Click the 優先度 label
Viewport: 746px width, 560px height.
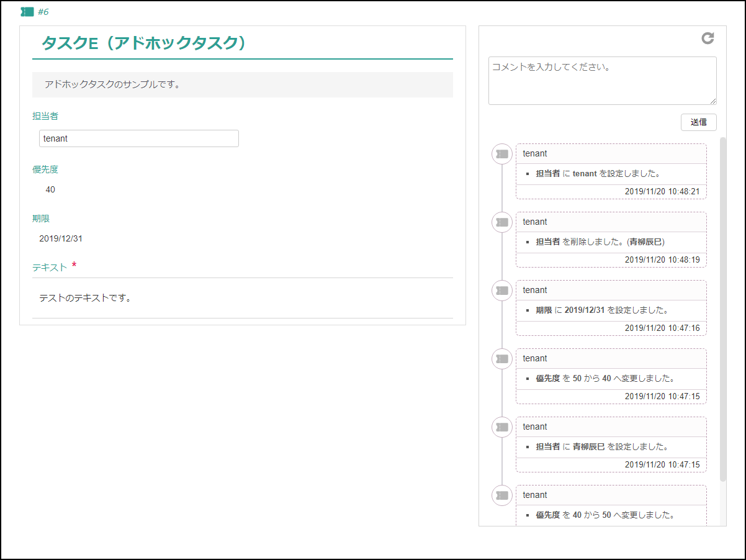45,169
